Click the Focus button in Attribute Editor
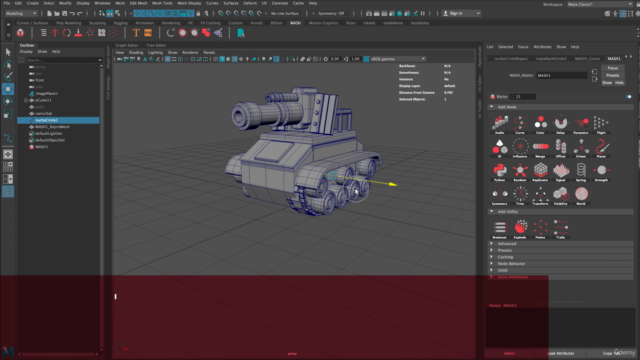 pos(613,68)
